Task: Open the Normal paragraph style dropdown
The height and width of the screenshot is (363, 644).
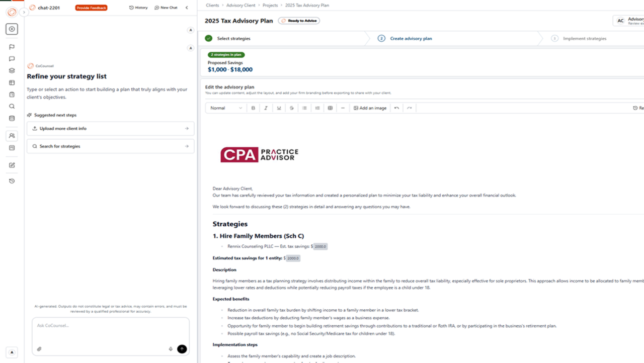Action: coord(225,108)
